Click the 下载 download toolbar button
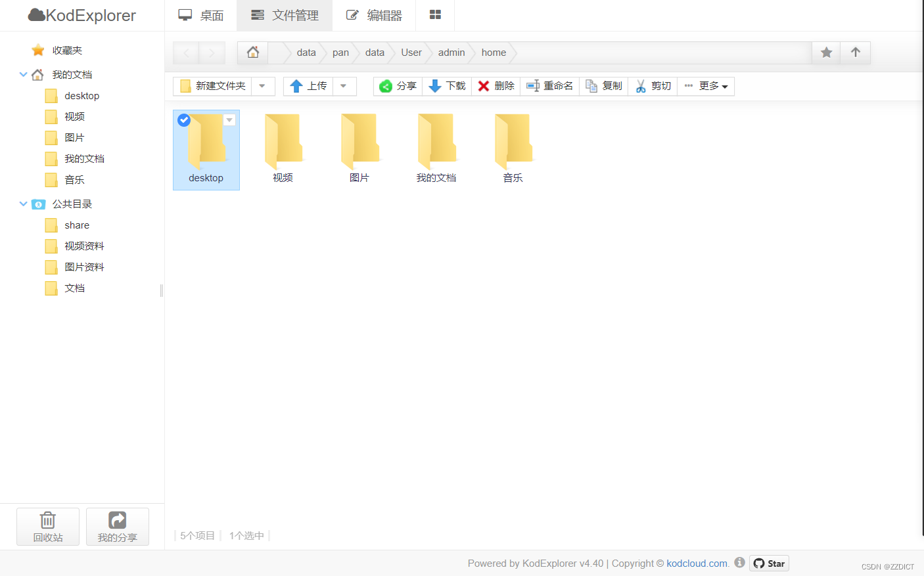 (447, 86)
